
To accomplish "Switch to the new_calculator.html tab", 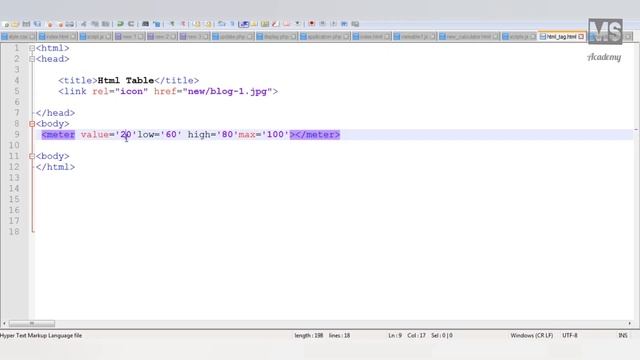I will point(469,37).
